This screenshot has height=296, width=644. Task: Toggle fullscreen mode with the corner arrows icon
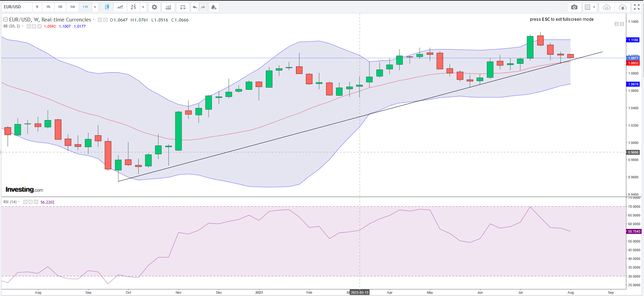coord(637,7)
